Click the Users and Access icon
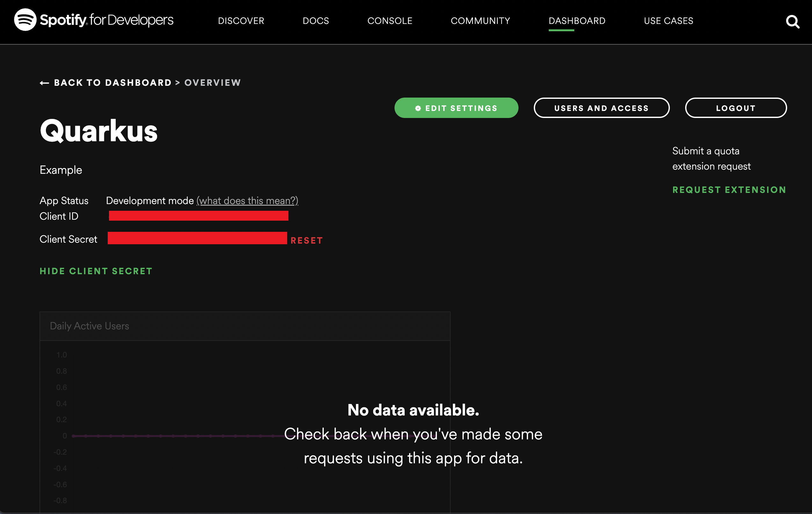 pos(602,108)
